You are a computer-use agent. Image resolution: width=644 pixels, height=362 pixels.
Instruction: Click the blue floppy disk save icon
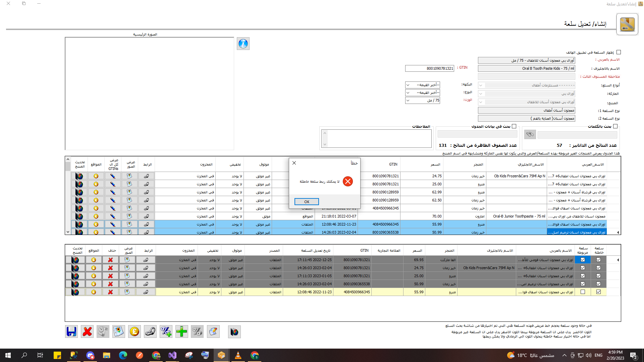point(71,331)
